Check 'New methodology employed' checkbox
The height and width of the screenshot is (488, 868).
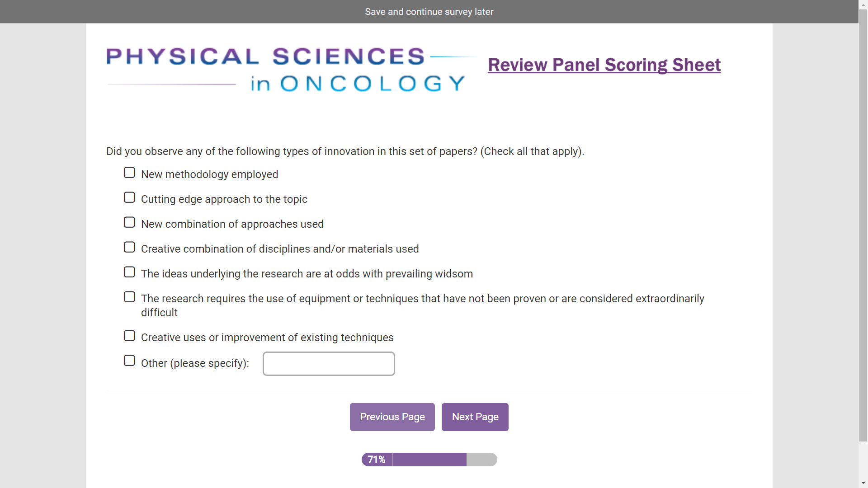coord(129,173)
